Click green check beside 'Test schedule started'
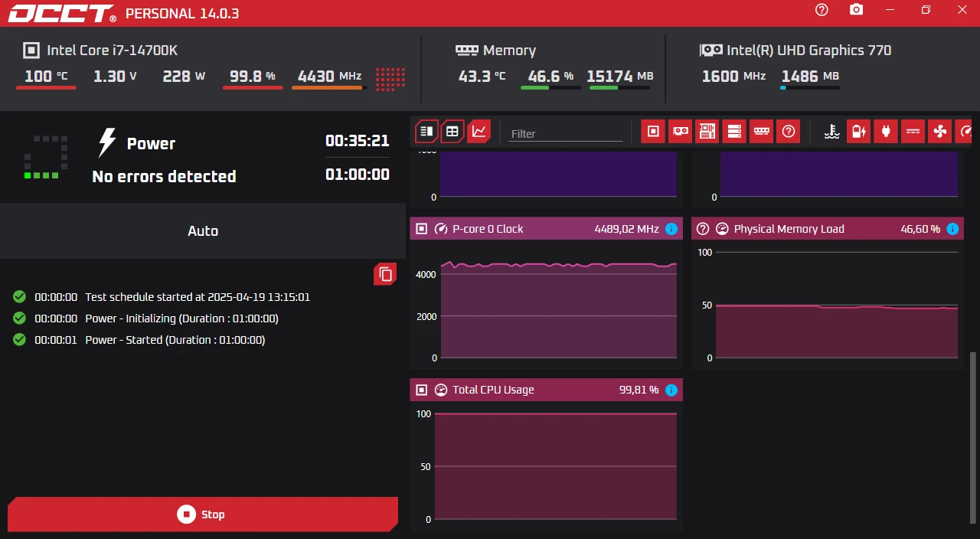The width and height of the screenshot is (980, 539). (x=20, y=296)
